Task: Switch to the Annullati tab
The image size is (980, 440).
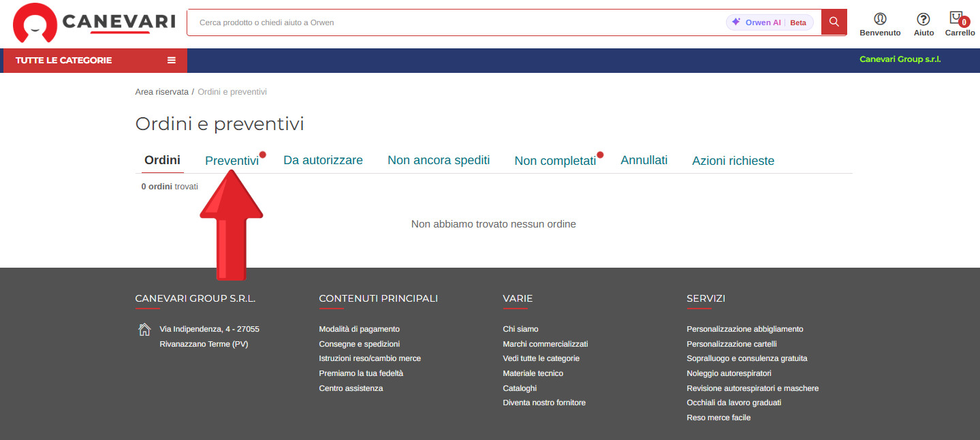Action: coord(644,161)
